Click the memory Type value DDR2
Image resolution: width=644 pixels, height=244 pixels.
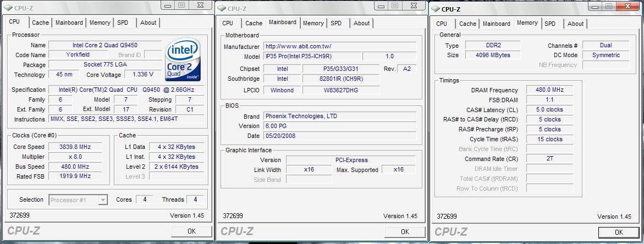click(x=492, y=45)
